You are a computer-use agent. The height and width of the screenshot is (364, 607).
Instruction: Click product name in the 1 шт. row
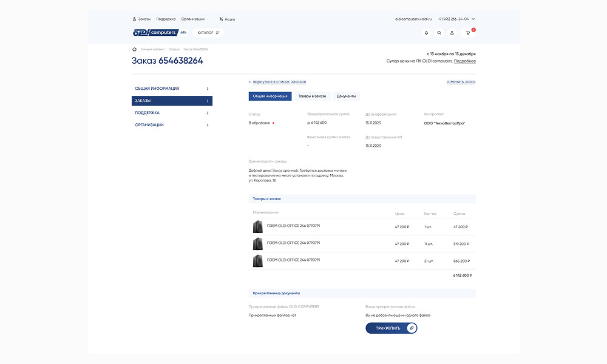click(x=293, y=226)
